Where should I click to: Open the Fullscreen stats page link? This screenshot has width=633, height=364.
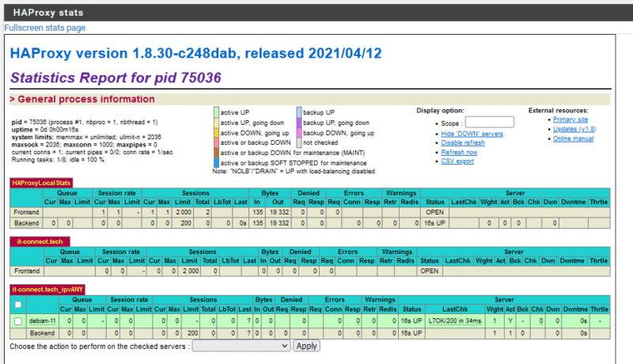45,28
